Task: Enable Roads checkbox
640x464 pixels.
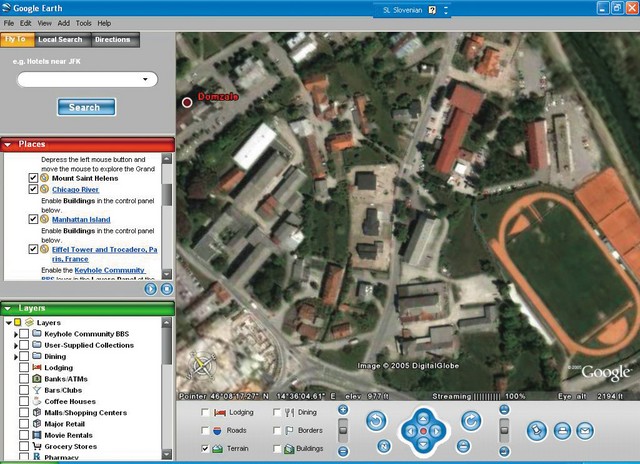Action: click(x=205, y=431)
